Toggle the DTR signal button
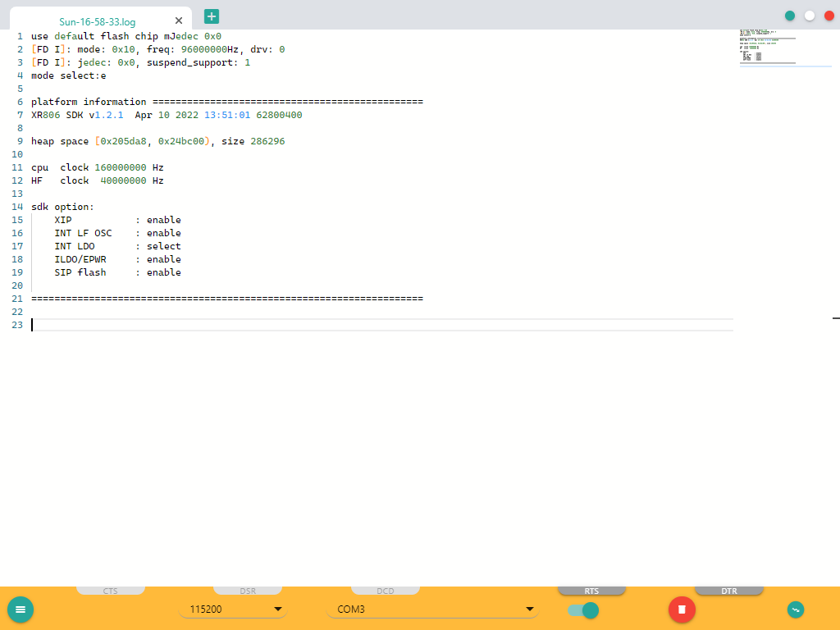840x630 pixels. tap(728, 591)
